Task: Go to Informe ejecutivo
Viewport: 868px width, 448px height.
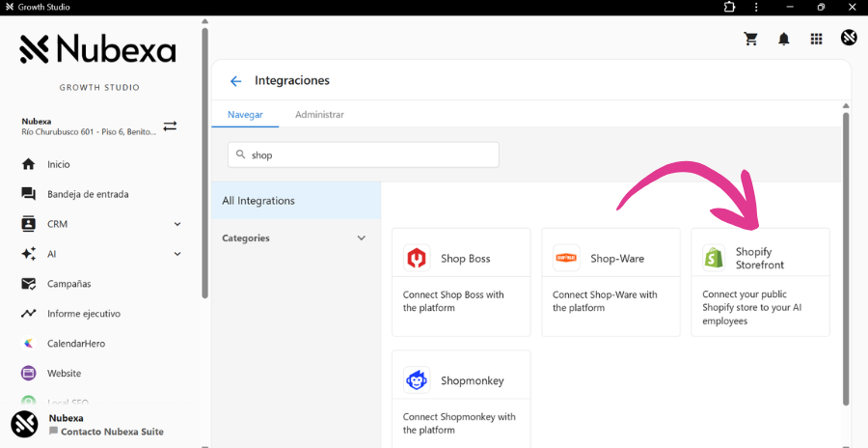Action: coord(84,314)
